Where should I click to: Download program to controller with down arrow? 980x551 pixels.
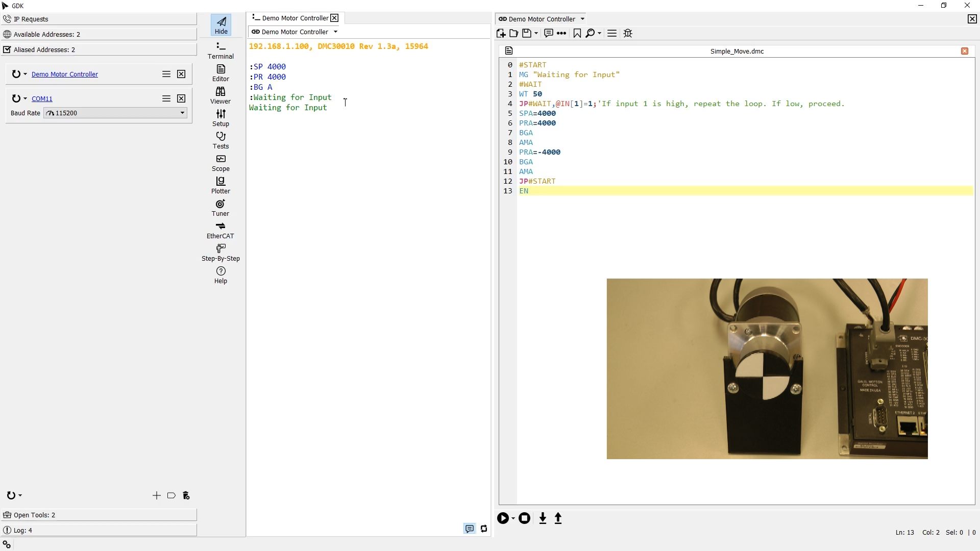pyautogui.click(x=543, y=518)
